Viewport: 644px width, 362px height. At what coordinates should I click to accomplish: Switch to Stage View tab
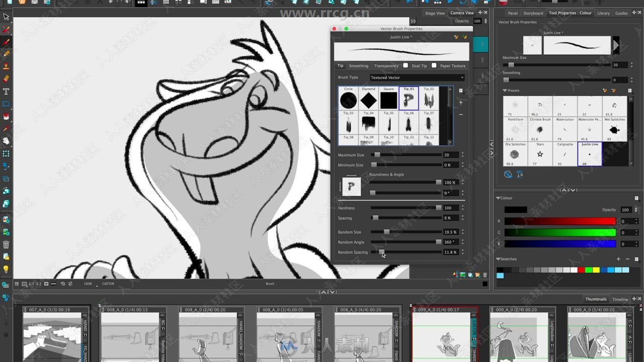coord(435,13)
